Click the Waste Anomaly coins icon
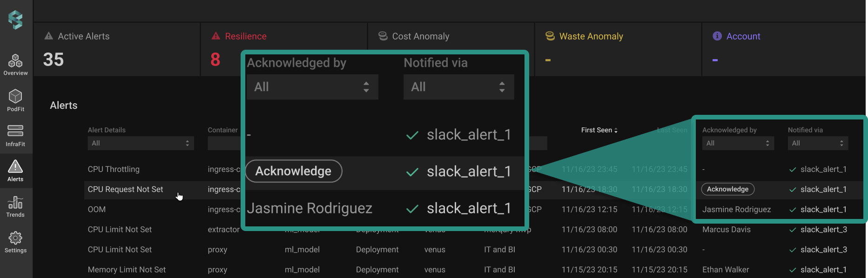Image resolution: width=868 pixels, height=278 pixels. [550, 36]
